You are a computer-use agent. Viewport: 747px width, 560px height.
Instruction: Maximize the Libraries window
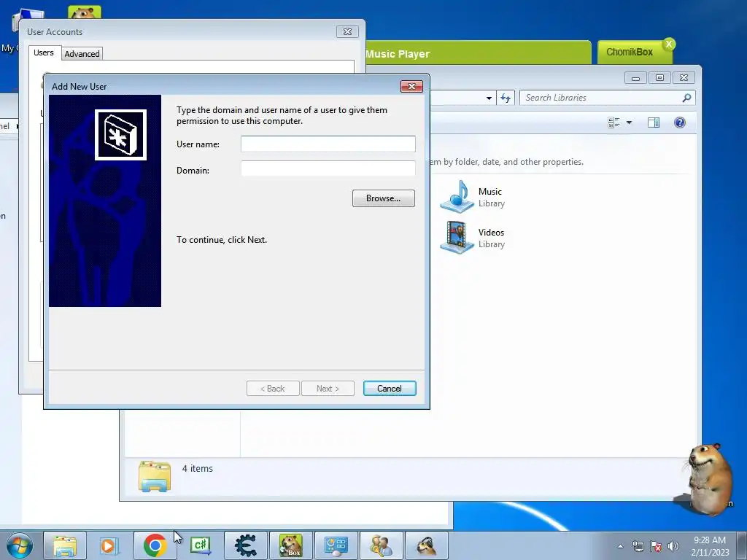tap(659, 77)
